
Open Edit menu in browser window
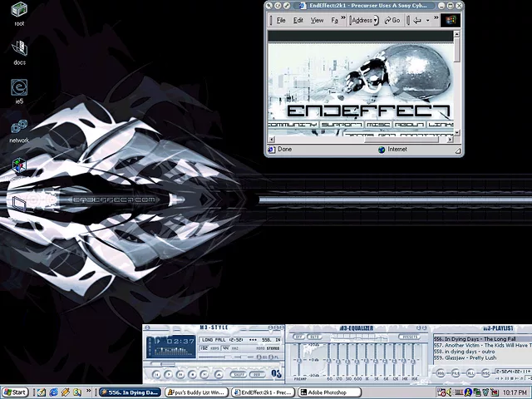(x=298, y=20)
